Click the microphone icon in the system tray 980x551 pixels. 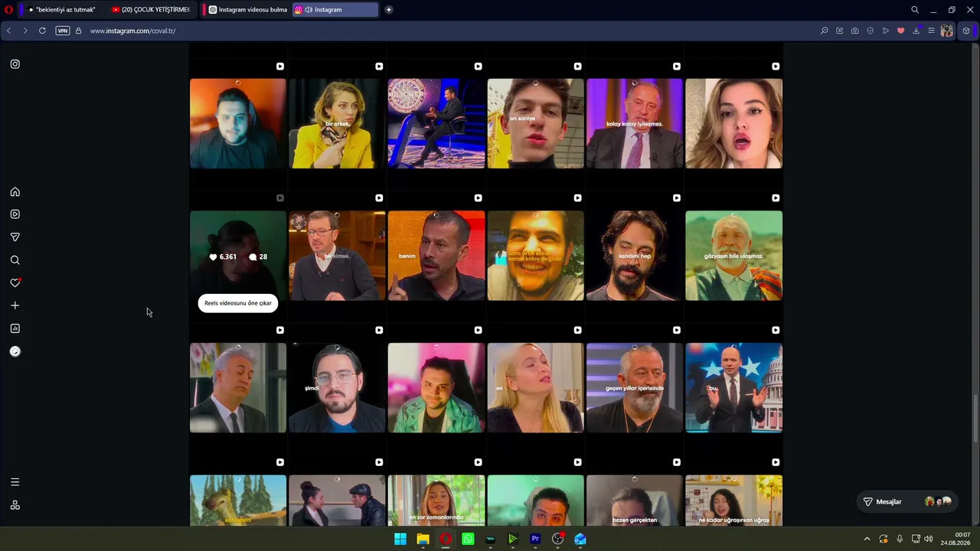(x=900, y=540)
